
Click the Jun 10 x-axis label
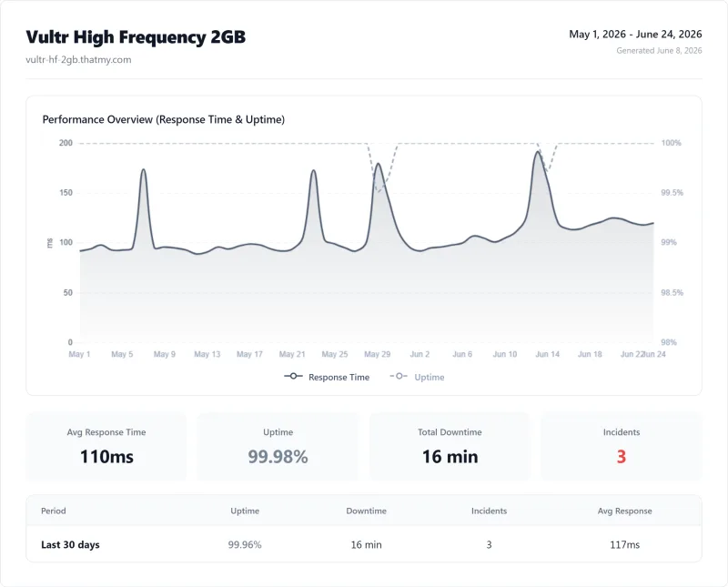505,354
